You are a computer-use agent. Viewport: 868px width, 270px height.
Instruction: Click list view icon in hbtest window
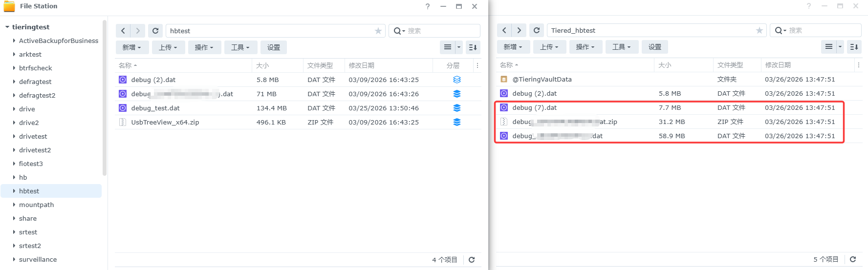pyautogui.click(x=447, y=47)
